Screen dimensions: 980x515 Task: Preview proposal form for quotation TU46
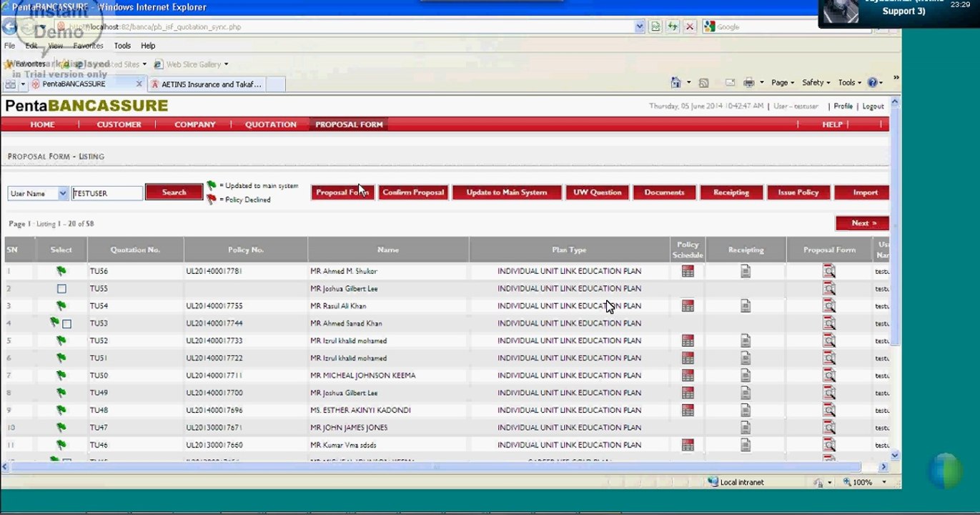pos(829,445)
